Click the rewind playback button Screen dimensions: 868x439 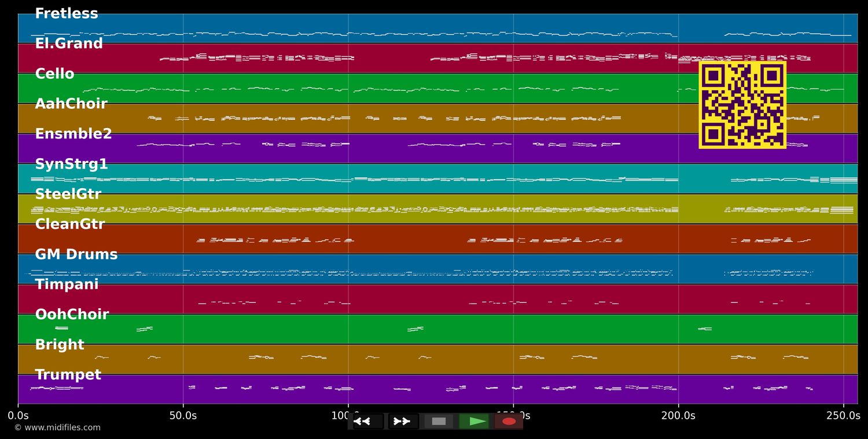point(367,421)
